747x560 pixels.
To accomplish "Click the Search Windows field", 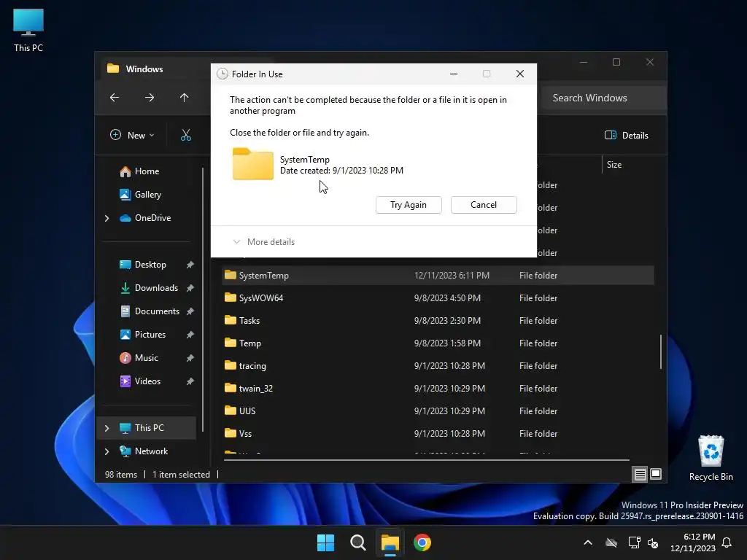I will 604,98.
